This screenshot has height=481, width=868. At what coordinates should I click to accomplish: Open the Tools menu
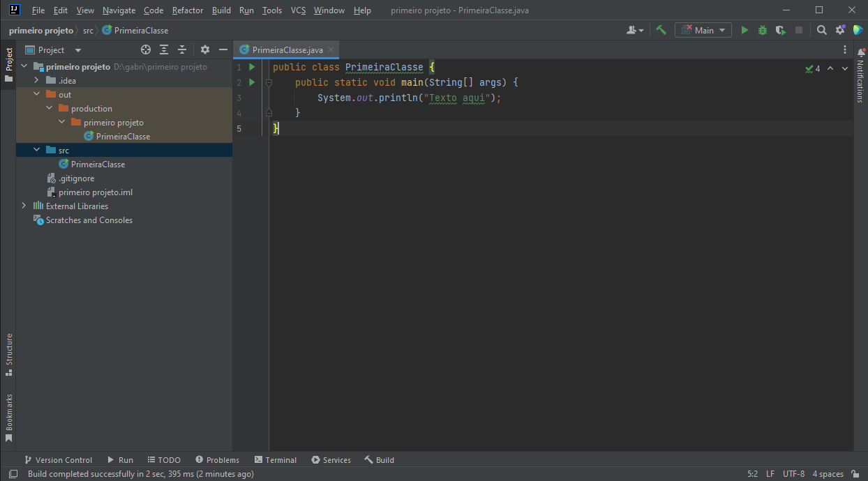[x=272, y=10]
